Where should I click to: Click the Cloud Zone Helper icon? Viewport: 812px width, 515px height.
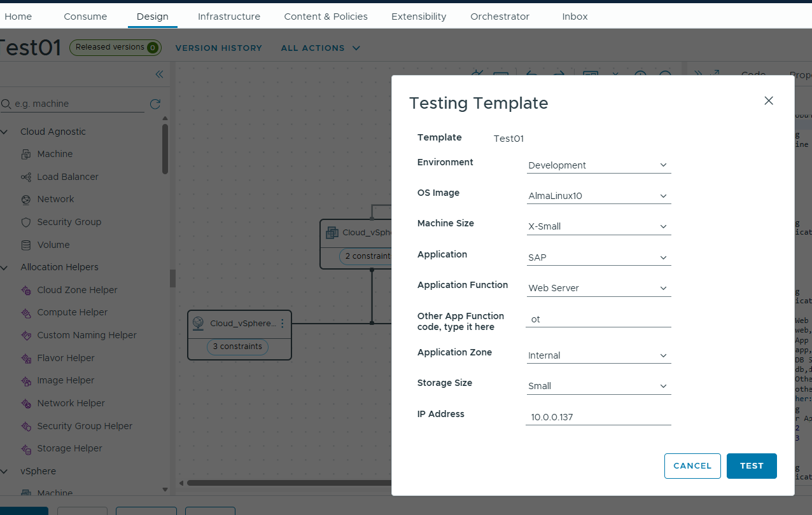pyautogui.click(x=26, y=290)
